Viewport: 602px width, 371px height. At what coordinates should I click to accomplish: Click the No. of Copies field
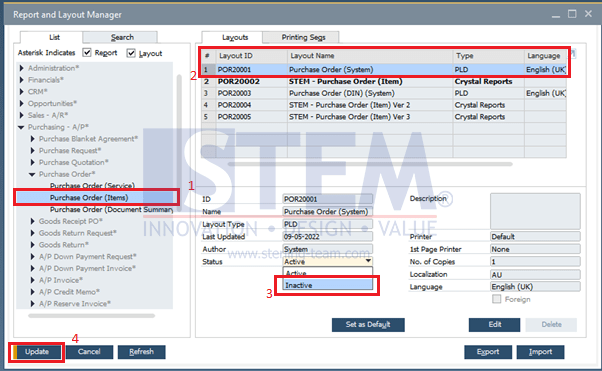click(x=535, y=262)
